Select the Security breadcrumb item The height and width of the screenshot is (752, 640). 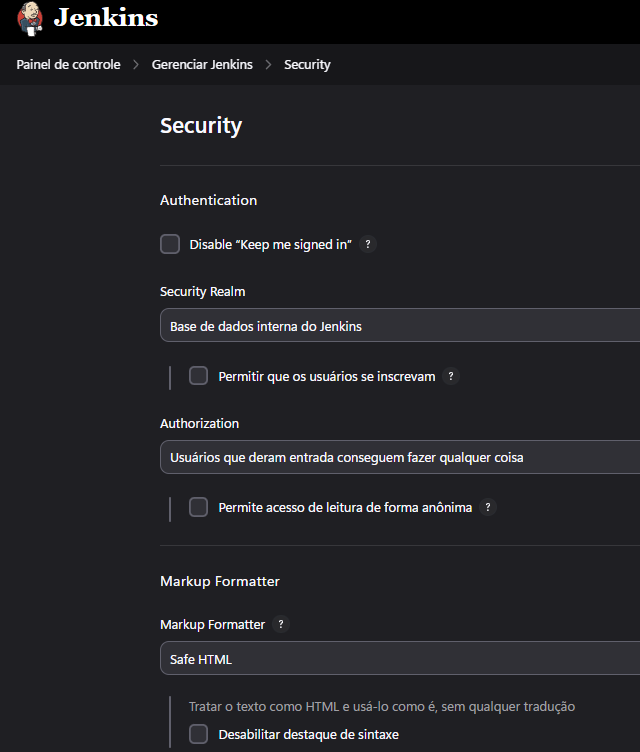point(307,65)
